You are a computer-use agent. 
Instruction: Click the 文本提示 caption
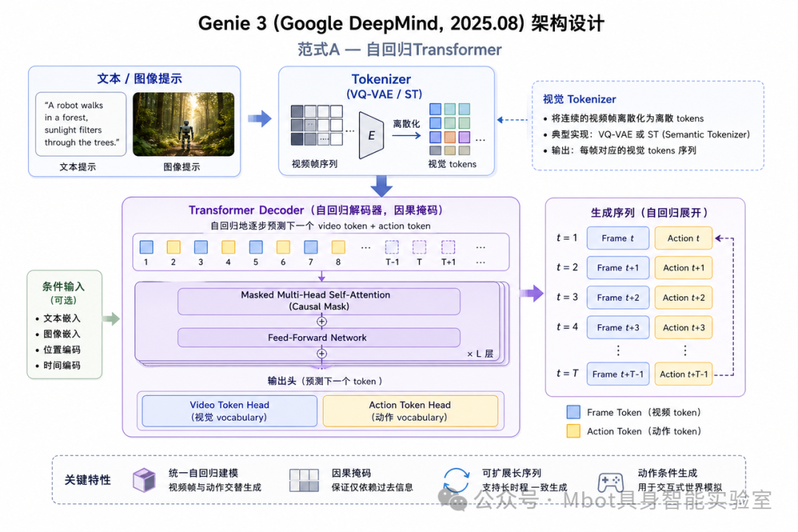coord(78,167)
